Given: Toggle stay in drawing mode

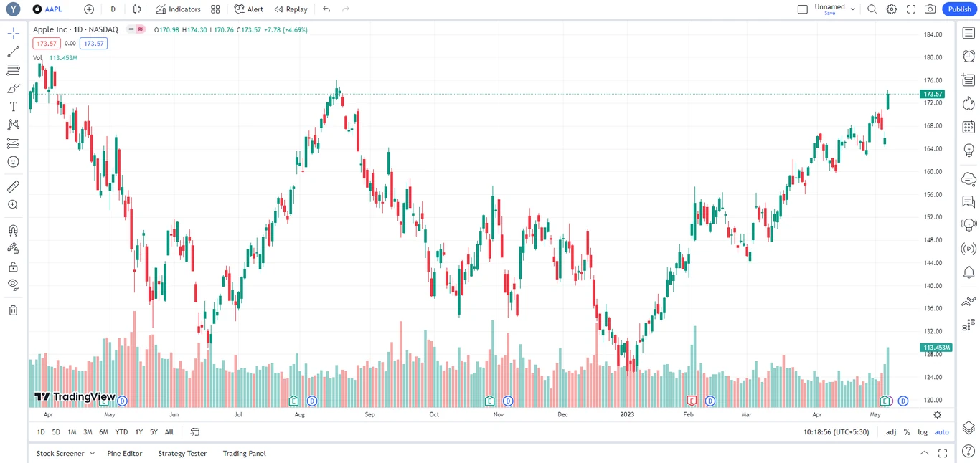Looking at the screenshot, I should point(13,249).
